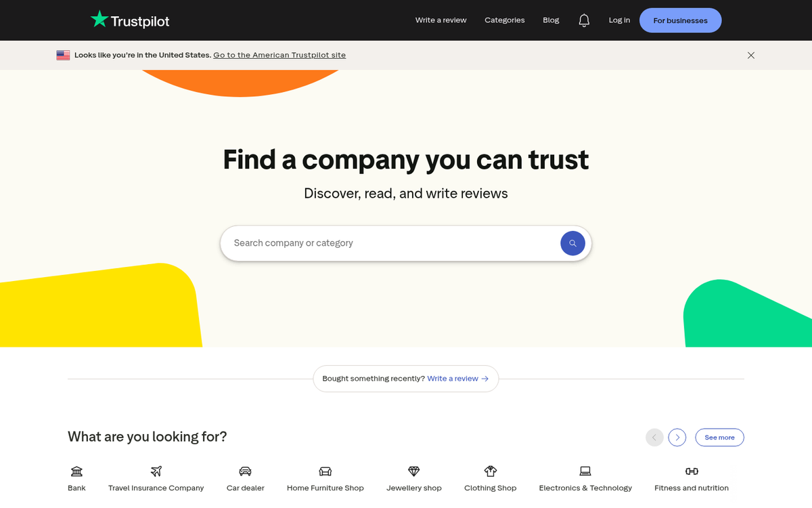Click the Jewellery shop diamond icon

413,471
